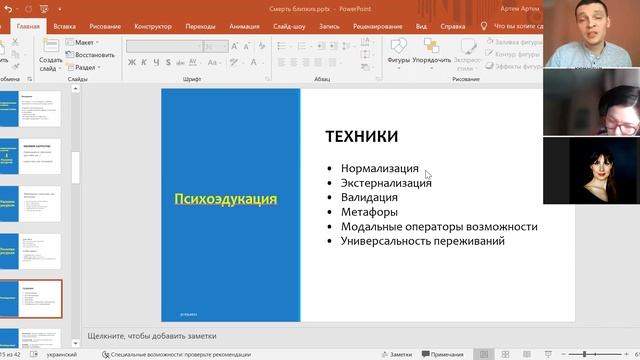Open accessibility check in status bar
The width and height of the screenshot is (640, 360).
177,354
